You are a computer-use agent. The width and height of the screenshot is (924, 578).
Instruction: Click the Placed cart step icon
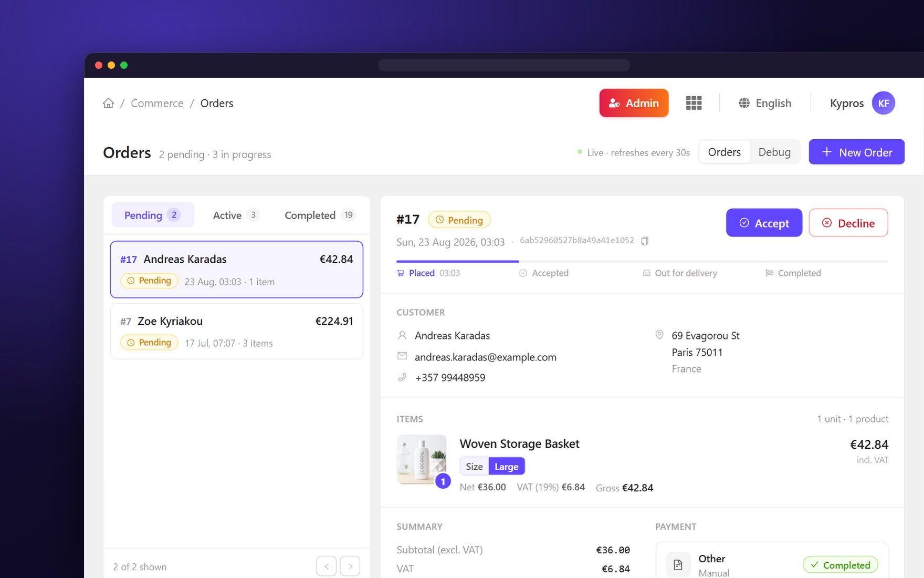(x=401, y=273)
